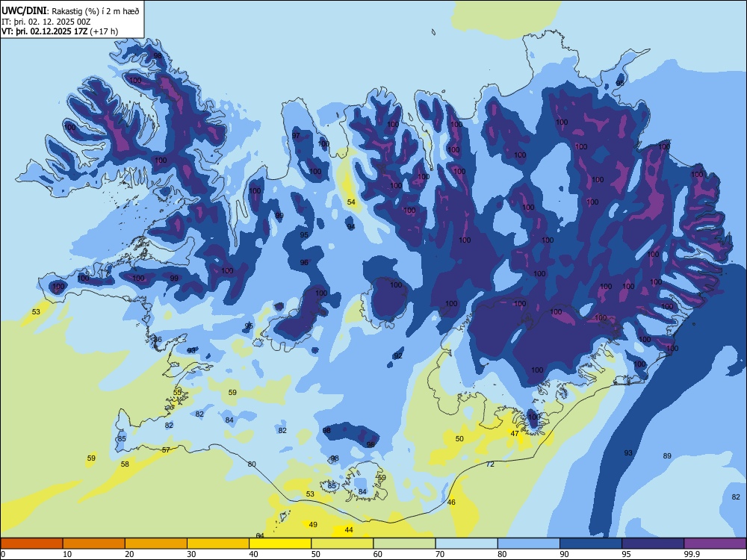Click the 90–95 dark blue legend swatch

(x=591, y=544)
